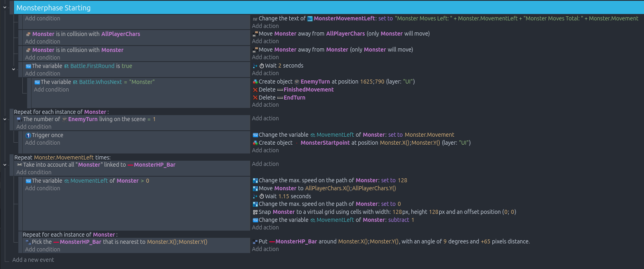
Task: Collapse the Repeat Monster.MovementLeft times event
Action: 5,165
